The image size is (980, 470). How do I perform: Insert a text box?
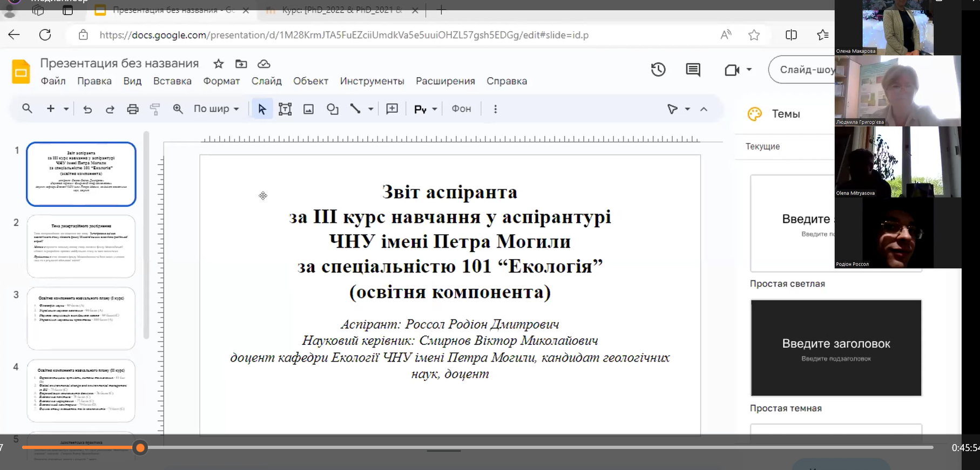coord(285,110)
